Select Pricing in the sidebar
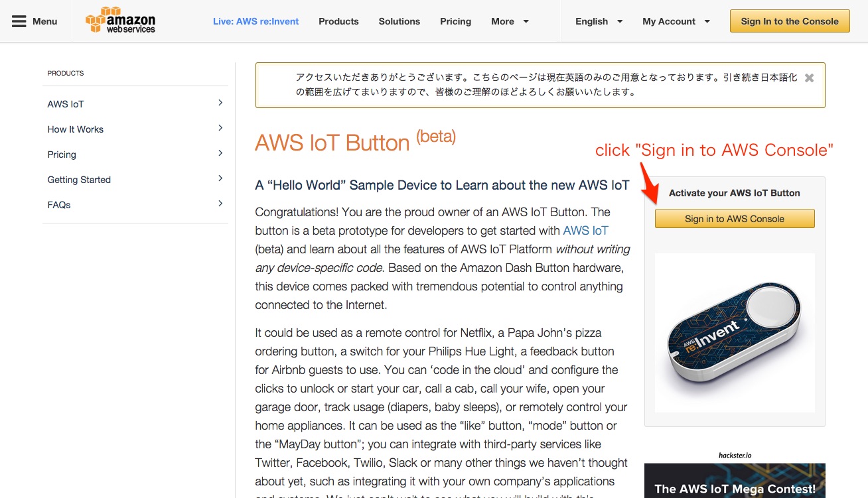This screenshot has height=498, width=868. point(62,155)
